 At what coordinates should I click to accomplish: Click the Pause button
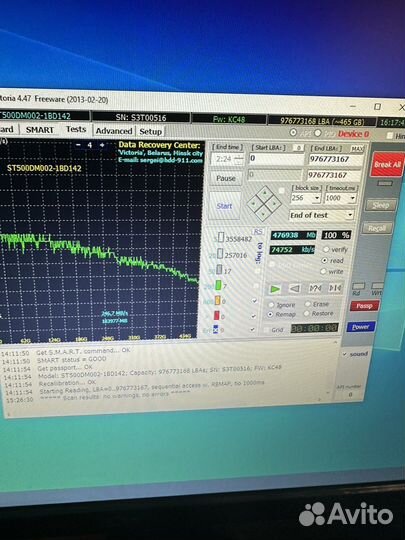point(226,178)
